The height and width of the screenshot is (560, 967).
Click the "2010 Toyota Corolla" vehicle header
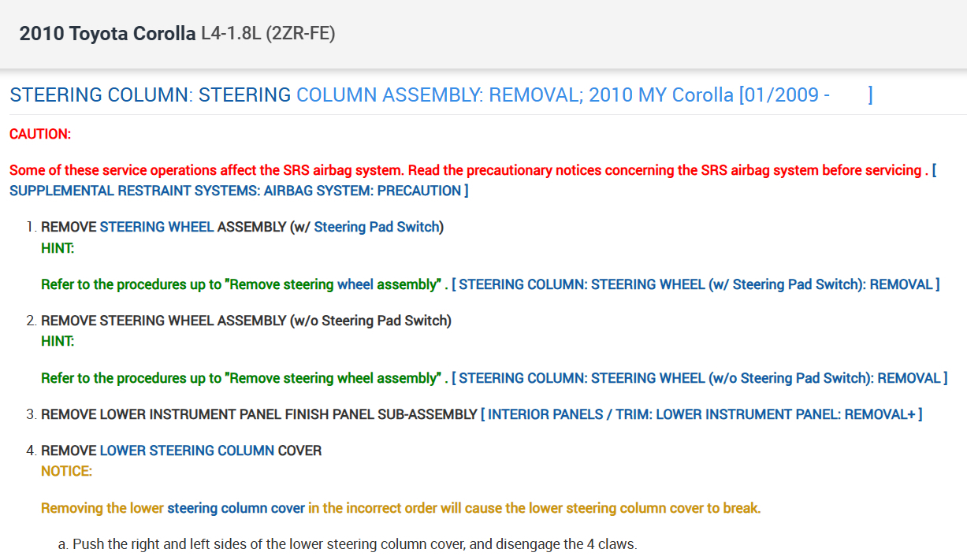coord(107,34)
